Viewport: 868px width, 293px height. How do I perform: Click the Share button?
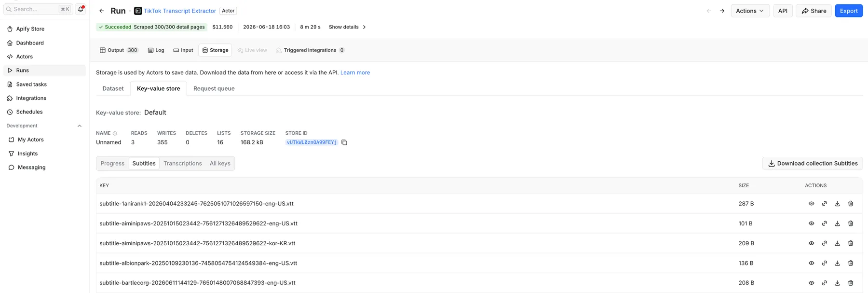coord(814,11)
